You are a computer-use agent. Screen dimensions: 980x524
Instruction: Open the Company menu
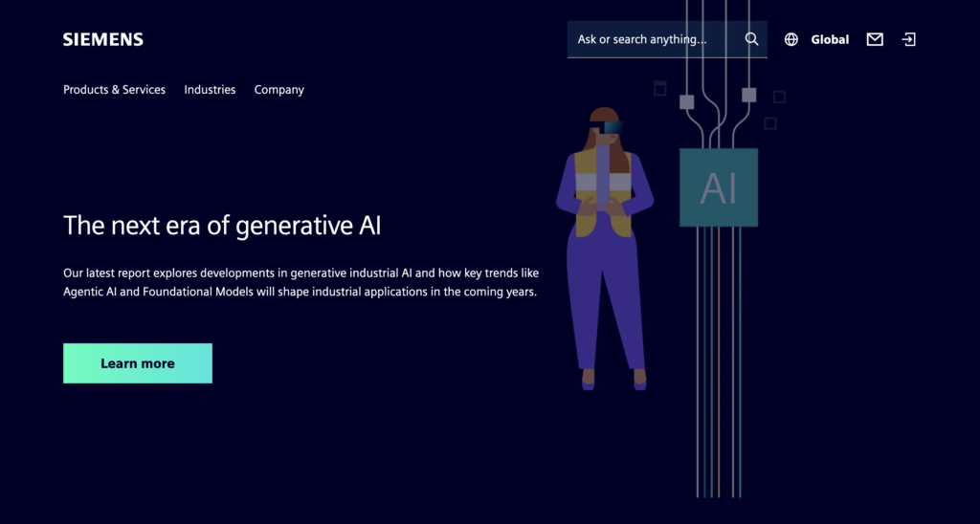278,90
